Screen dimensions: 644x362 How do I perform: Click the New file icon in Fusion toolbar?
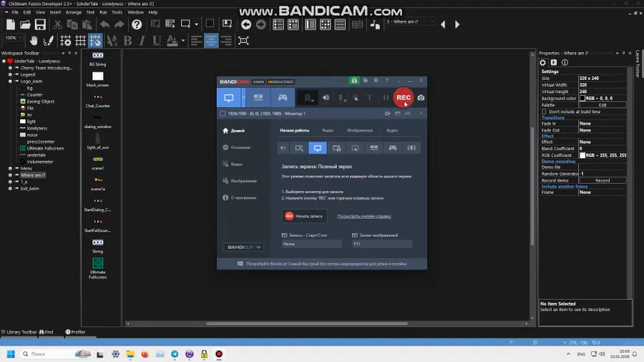click(10, 24)
